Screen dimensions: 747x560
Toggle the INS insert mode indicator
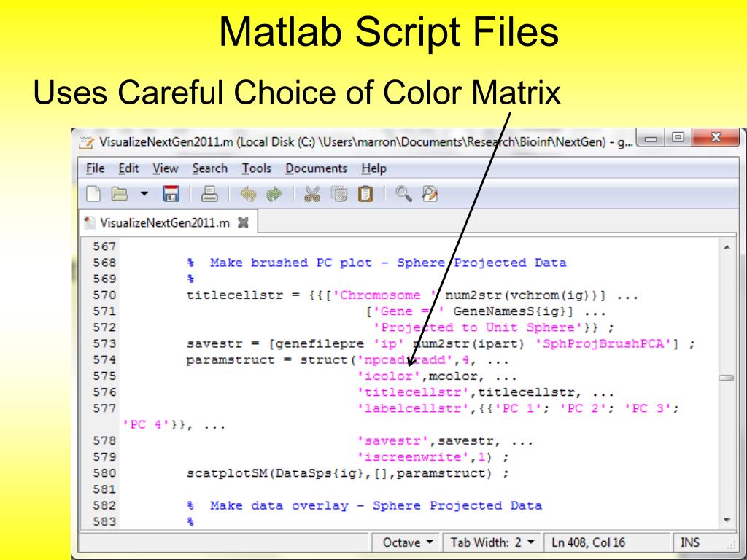click(690, 542)
